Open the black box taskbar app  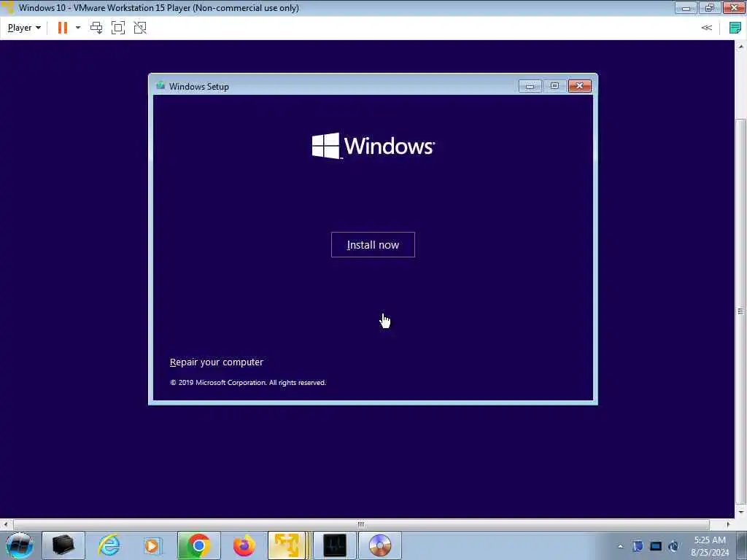63,545
